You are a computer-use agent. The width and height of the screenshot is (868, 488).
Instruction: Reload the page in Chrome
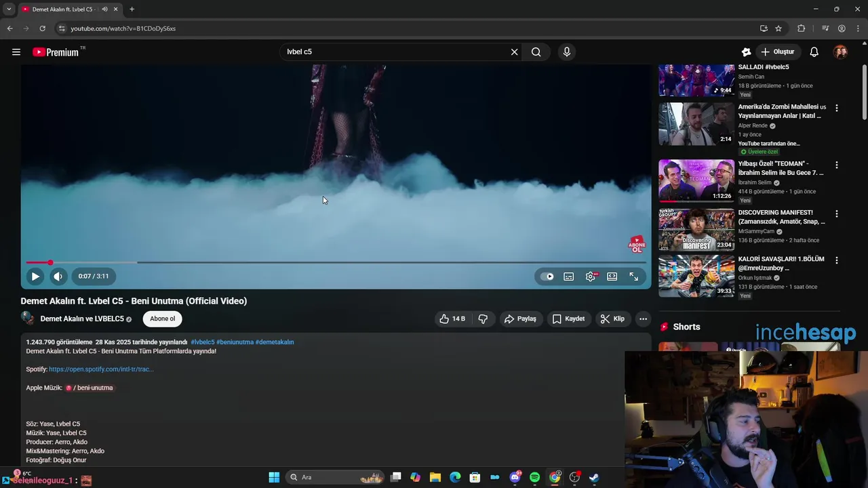click(x=42, y=28)
